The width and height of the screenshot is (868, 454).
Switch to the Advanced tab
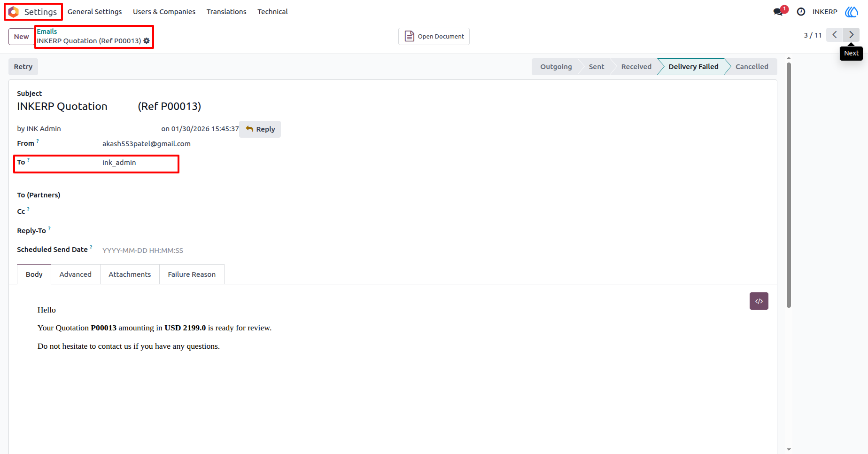[75, 274]
